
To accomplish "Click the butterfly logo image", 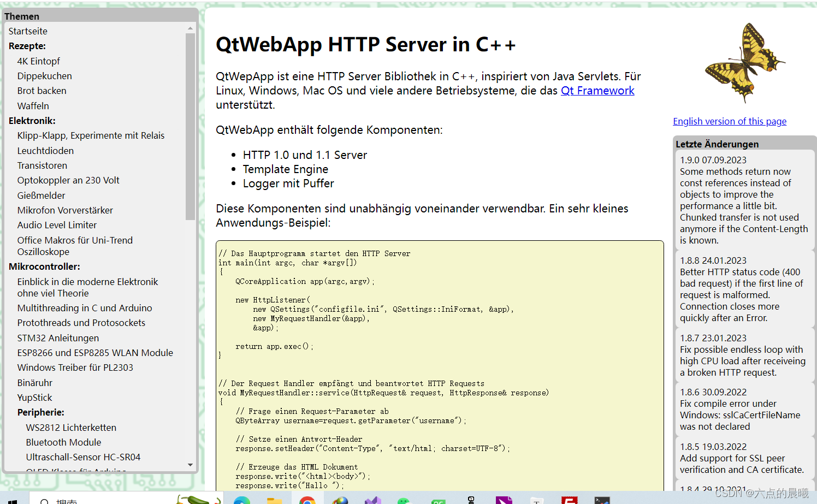I will click(745, 63).
